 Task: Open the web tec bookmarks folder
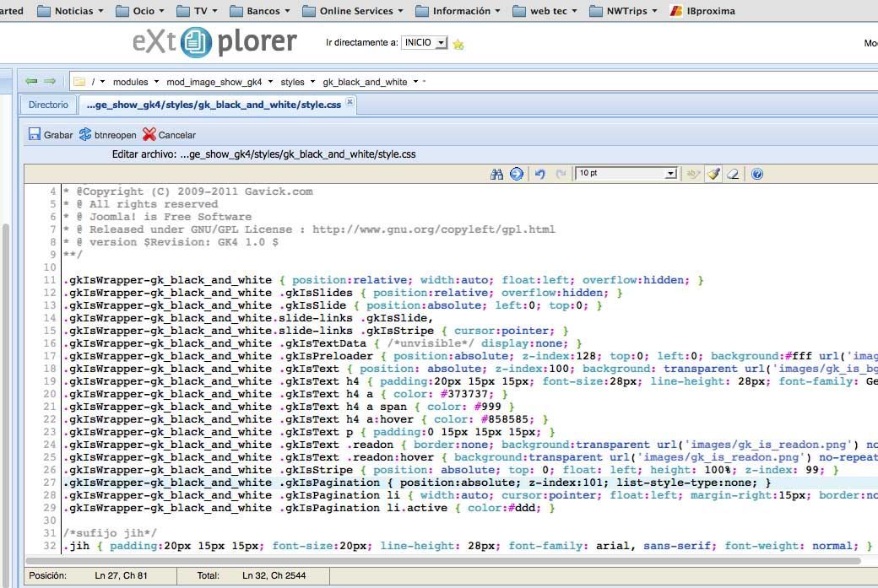[545, 11]
